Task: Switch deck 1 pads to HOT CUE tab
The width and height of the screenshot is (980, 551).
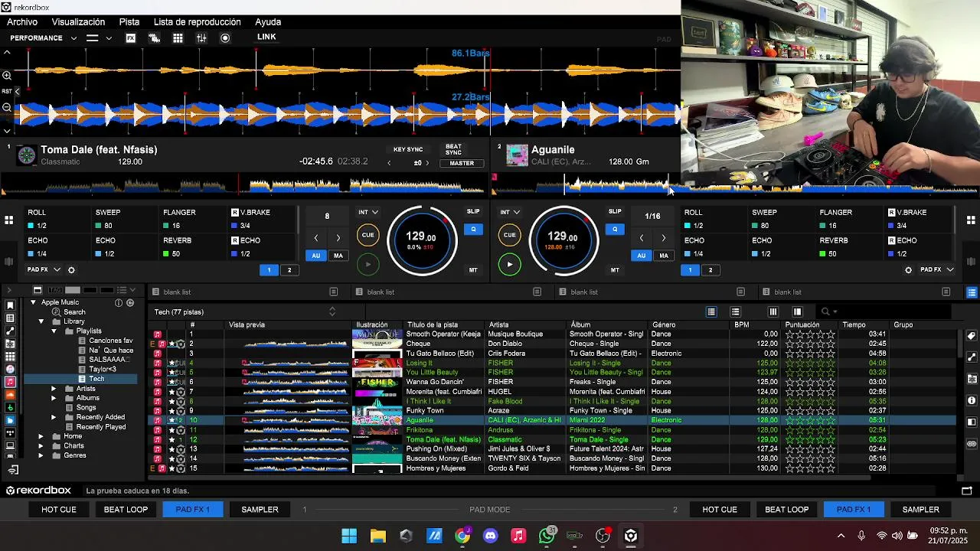Action: [58, 510]
